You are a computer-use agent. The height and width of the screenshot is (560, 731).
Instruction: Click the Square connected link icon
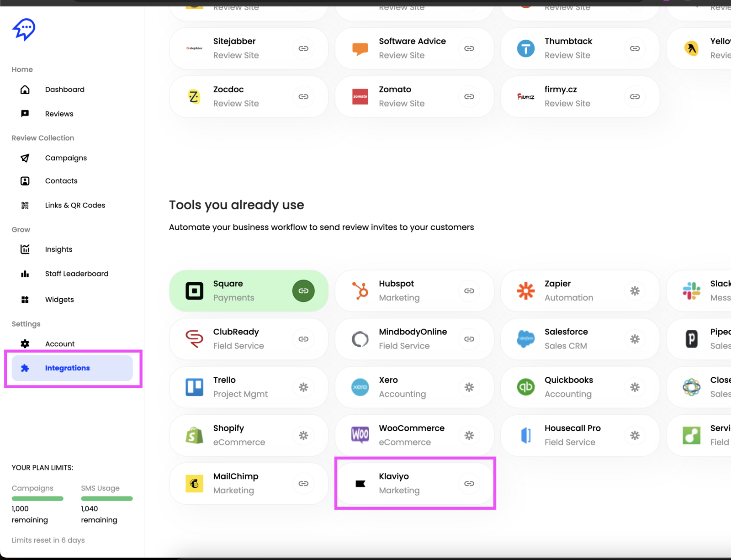point(303,291)
